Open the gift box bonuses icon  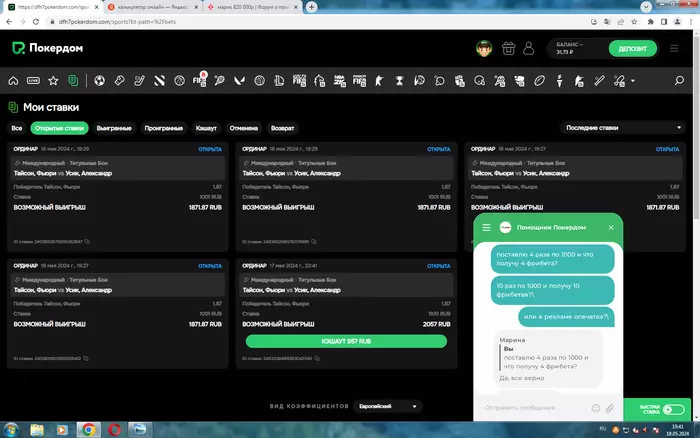(x=508, y=48)
